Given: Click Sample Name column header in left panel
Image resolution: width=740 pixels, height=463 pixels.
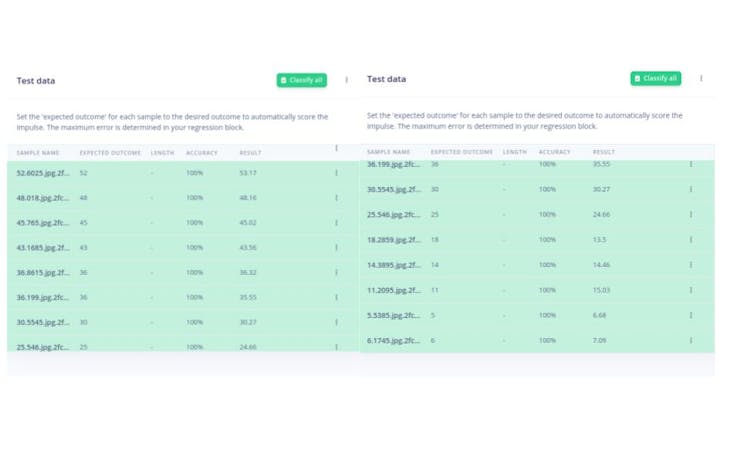Looking at the screenshot, I should coord(38,153).
